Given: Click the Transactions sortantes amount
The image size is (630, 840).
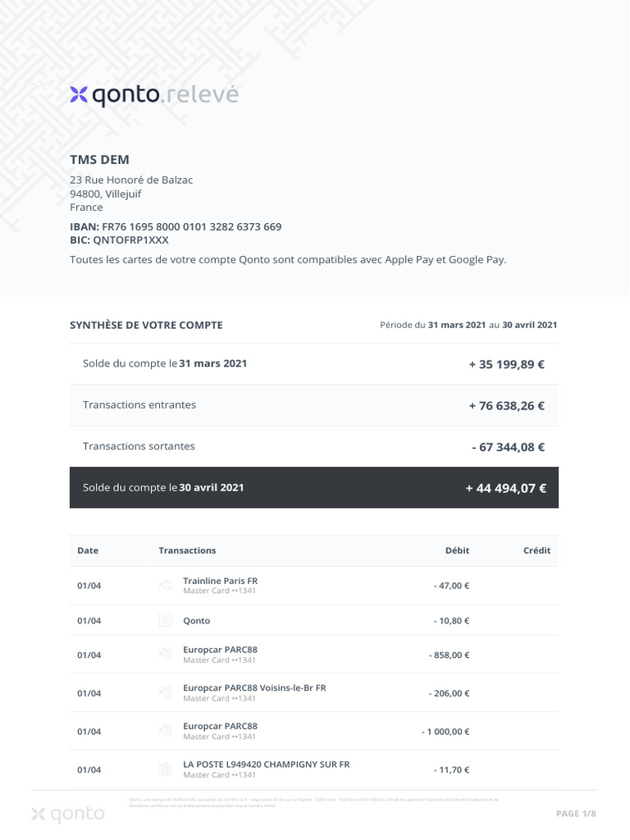Looking at the screenshot, I should click(508, 447).
